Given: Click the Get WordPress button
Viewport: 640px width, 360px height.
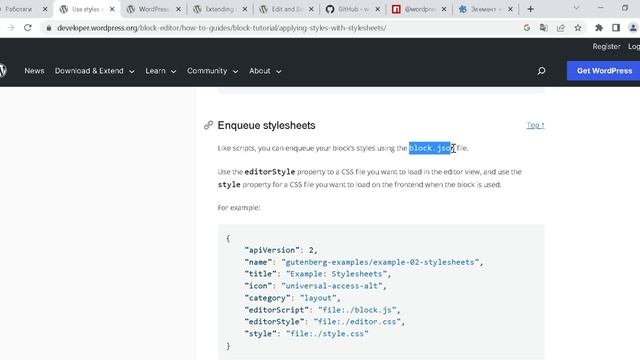Looking at the screenshot, I should click(x=604, y=71).
